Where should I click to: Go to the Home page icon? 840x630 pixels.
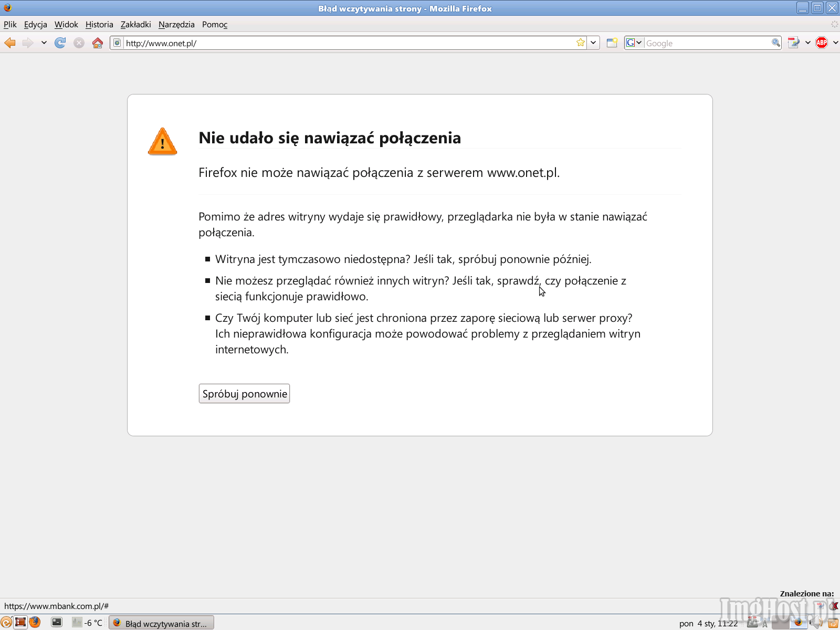98,43
